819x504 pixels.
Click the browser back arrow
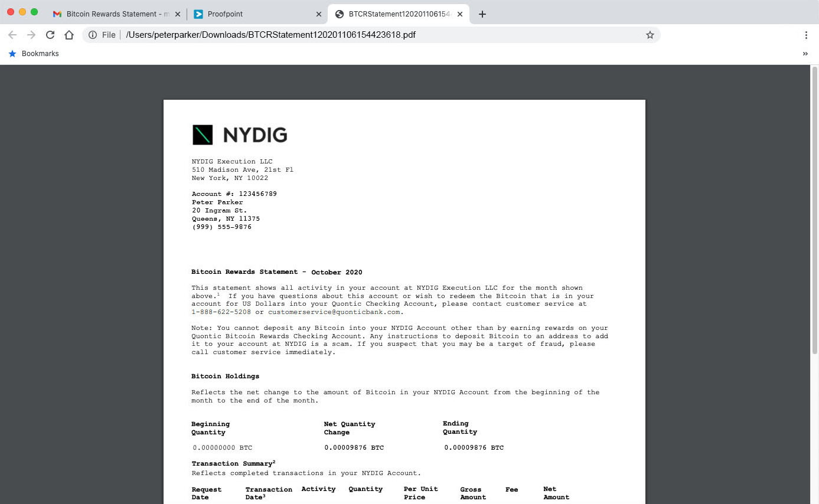(x=12, y=35)
